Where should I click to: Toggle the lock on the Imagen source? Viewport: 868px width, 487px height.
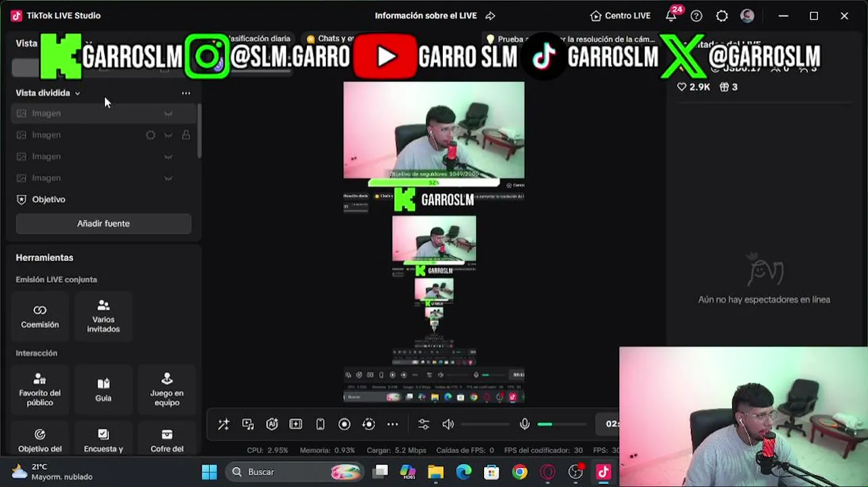point(186,135)
